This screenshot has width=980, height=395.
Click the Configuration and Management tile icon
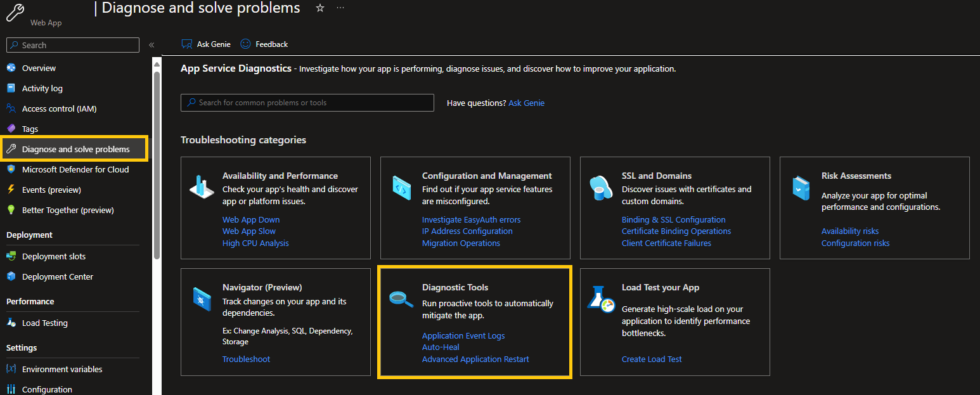(x=401, y=188)
